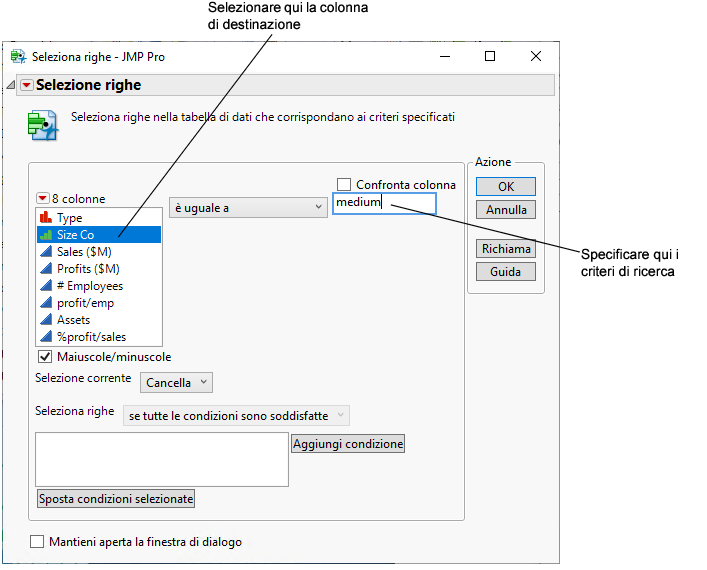The width and height of the screenshot is (707, 570).
Task: Select the Sales ($M) column
Action: tap(99, 252)
